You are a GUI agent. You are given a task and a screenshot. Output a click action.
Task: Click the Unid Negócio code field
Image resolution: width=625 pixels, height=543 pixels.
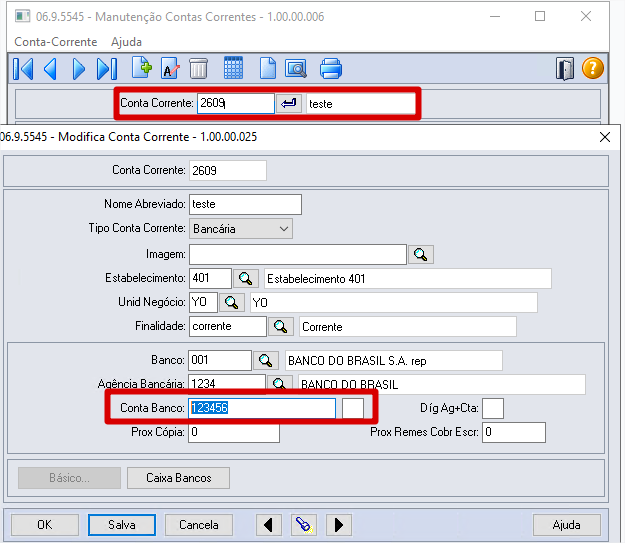pyautogui.click(x=203, y=302)
